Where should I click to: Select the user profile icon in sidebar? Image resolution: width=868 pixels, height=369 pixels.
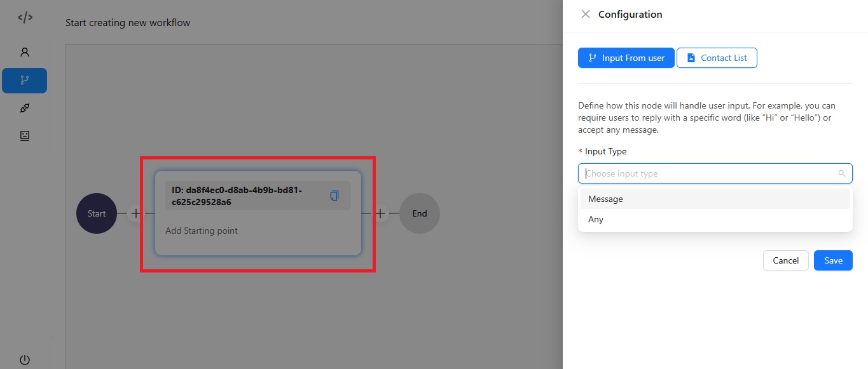(24, 51)
